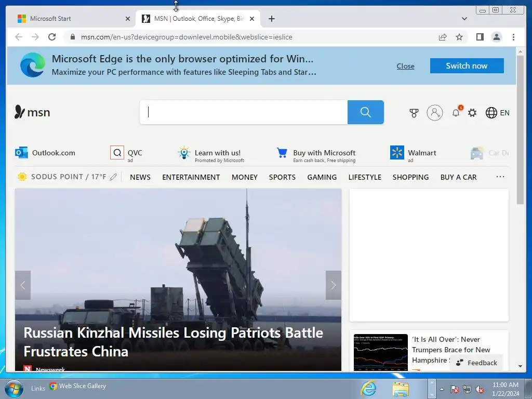Click the page scrollbar up arrow

coord(520,52)
